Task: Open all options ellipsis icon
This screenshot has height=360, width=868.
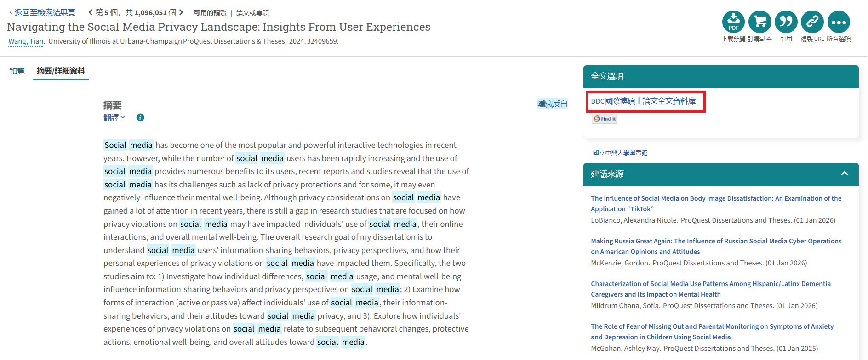Action: 839,22
